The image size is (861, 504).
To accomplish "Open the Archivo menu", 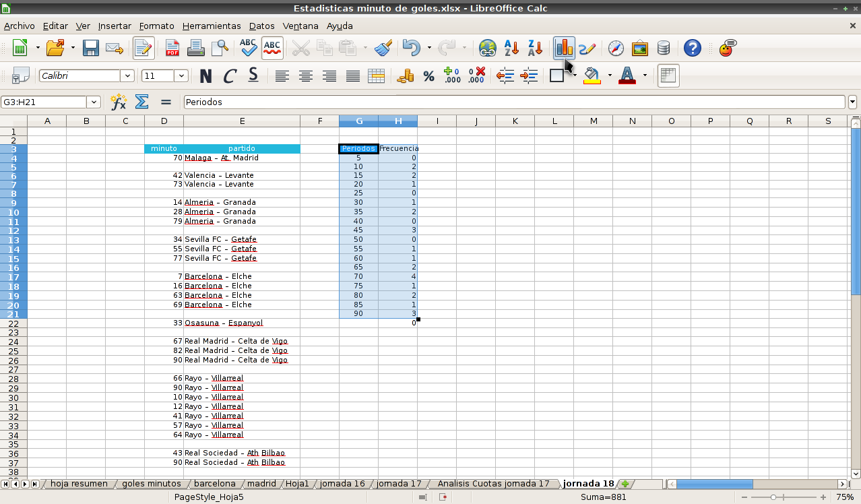I will point(19,26).
